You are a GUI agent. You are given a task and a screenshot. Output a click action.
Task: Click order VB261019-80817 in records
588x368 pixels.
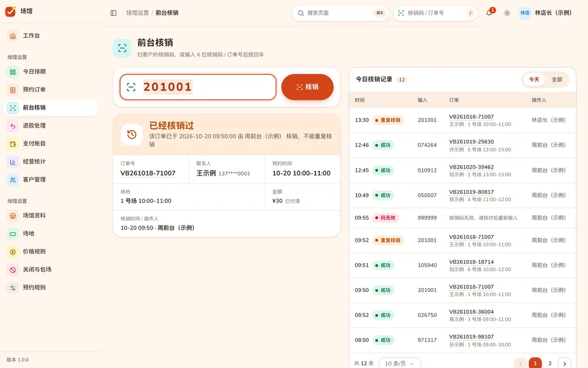click(472, 192)
